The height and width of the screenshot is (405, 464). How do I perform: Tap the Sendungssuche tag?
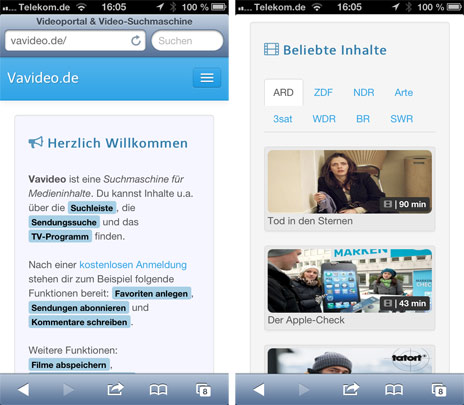[x=64, y=222]
